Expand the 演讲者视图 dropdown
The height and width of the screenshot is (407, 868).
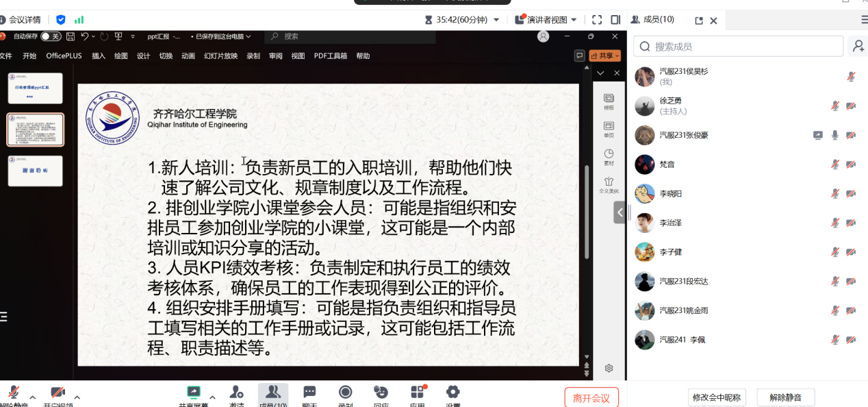click(x=574, y=20)
